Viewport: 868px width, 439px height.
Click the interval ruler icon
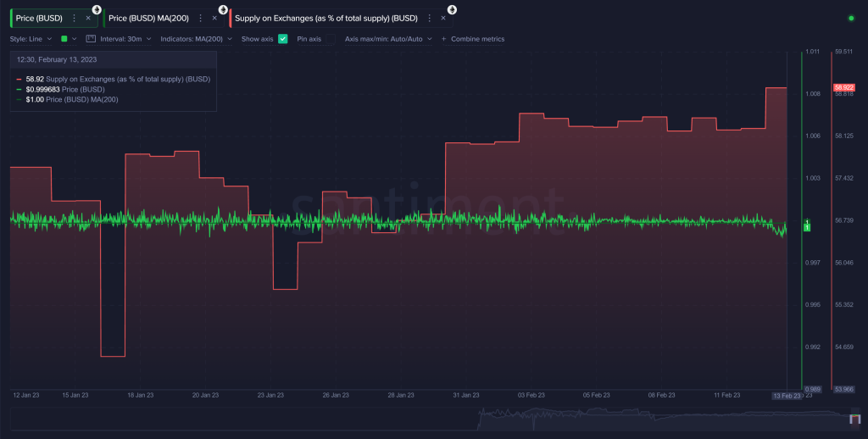[x=91, y=39]
